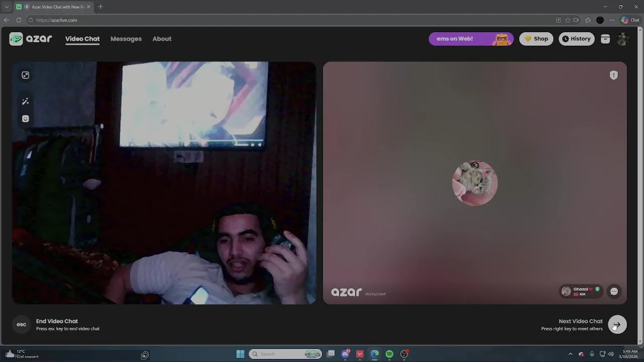
Task: Open the profile avatar menu
Action: point(623,39)
